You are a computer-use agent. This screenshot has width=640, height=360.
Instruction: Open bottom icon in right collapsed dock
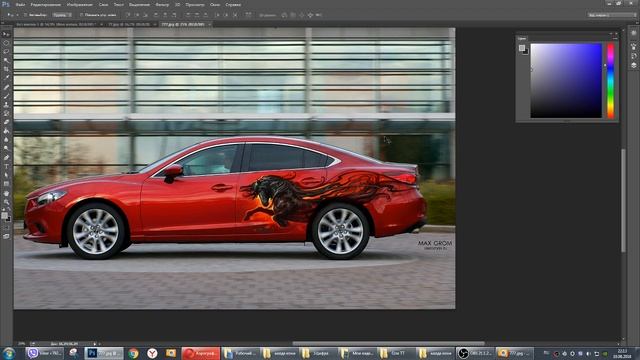tap(633, 65)
